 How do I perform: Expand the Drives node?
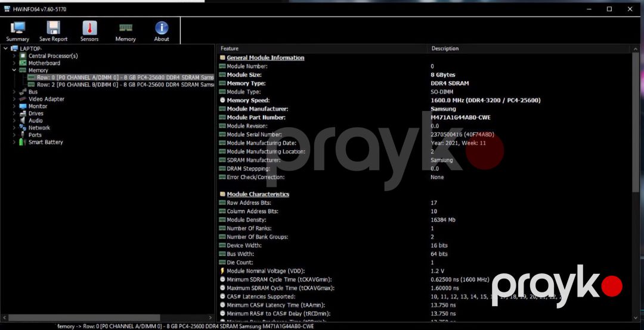click(14, 113)
